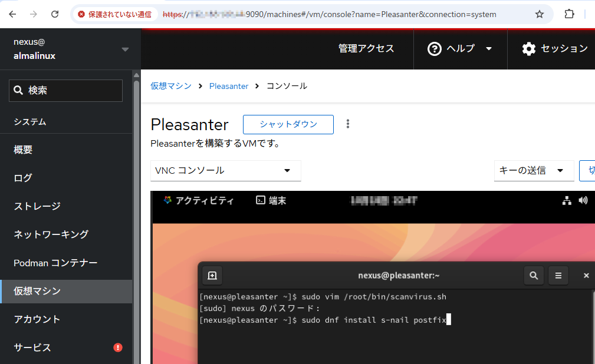Click the terminal new tab icon
This screenshot has width=595, height=364.
click(212, 275)
